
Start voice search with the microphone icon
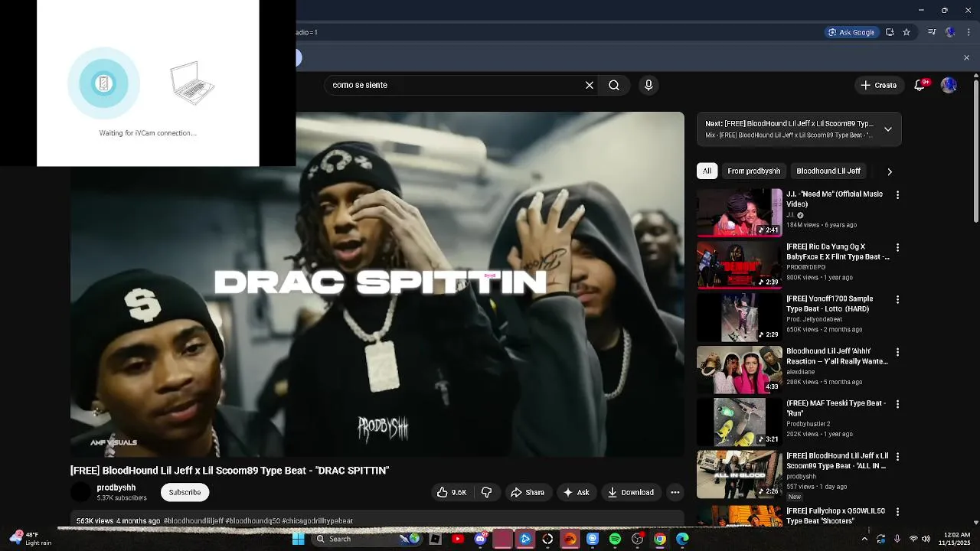648,85
